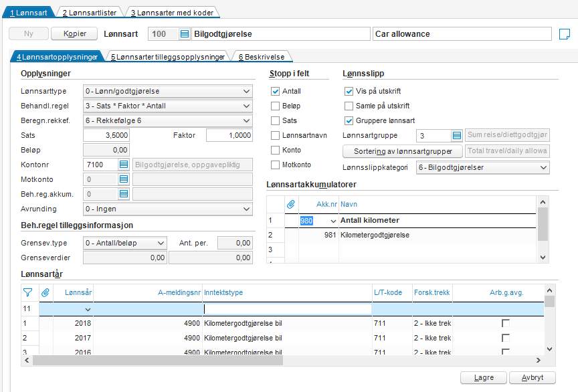Click the note icon beside Car allowance

564,34
